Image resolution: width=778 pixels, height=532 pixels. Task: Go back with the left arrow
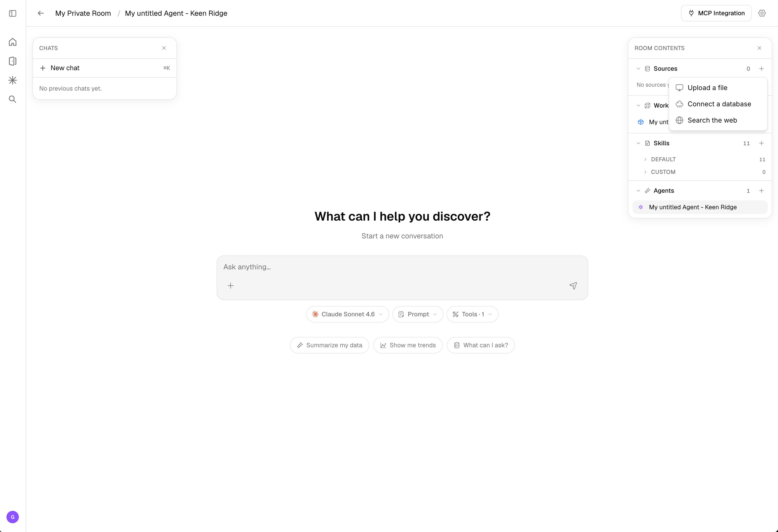[x=41, y=13]
